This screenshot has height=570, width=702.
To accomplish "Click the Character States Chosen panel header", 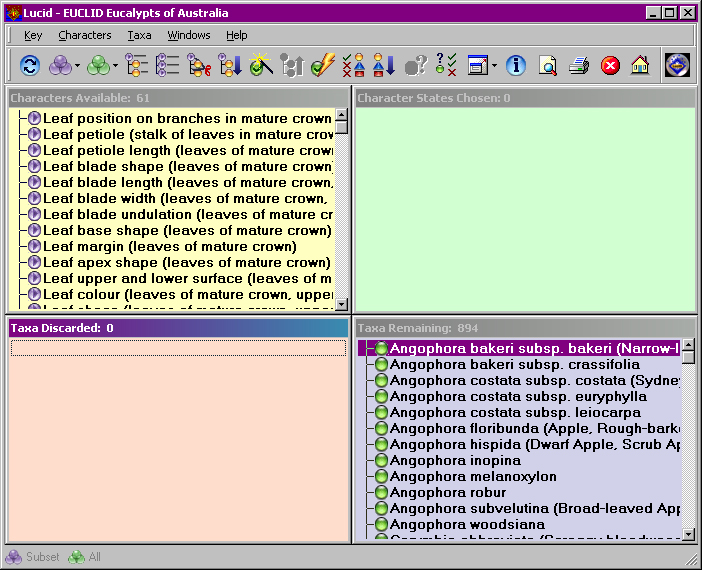I will tap(525, 98).
